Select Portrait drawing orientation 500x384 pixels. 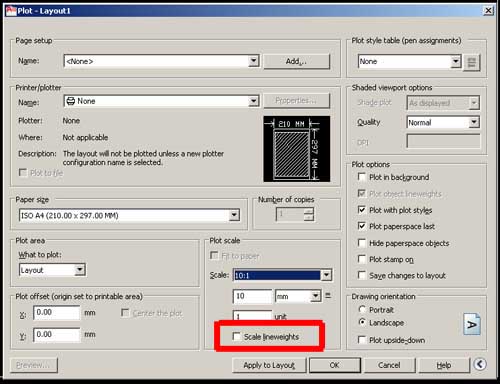point(362,309)
